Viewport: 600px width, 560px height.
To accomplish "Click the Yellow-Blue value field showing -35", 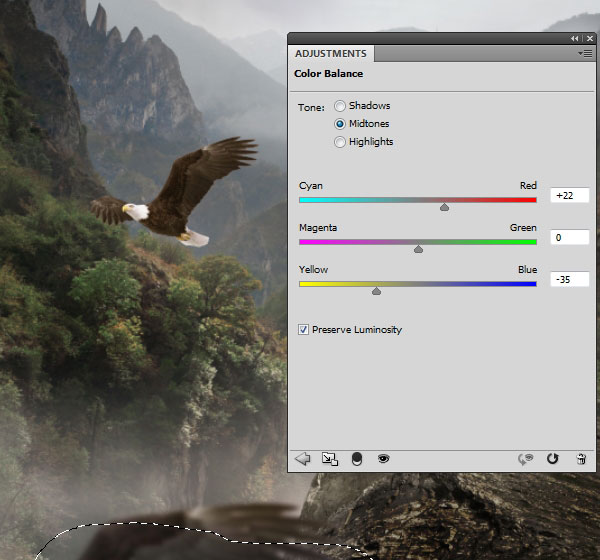I will click(570, 280).
